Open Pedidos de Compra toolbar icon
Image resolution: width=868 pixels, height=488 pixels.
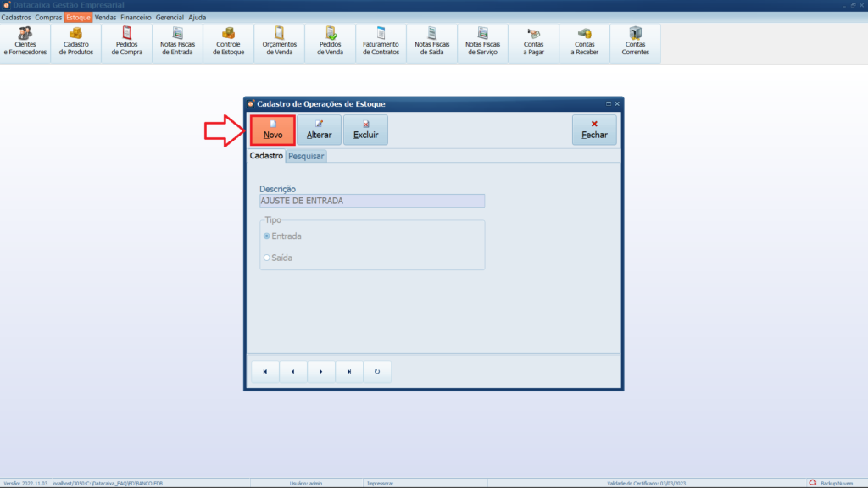click(127, 42)
